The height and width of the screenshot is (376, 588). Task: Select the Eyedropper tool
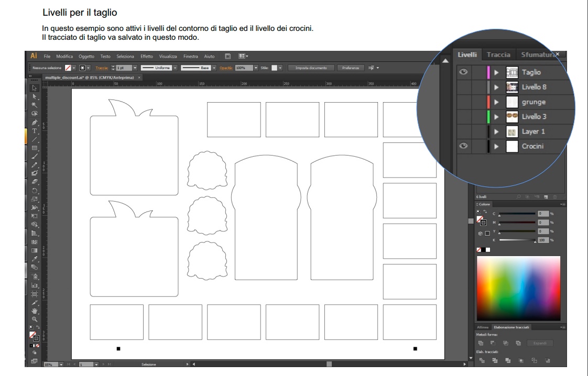coord(35,259)
